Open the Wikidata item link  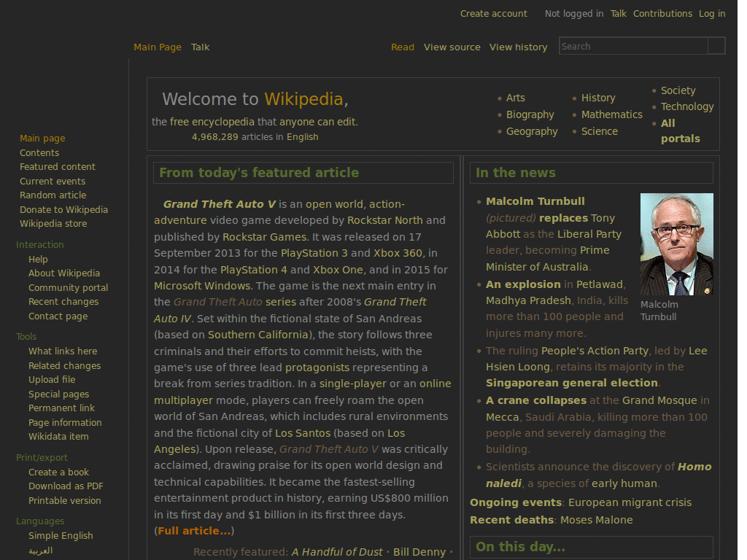(x=58, y=437)
